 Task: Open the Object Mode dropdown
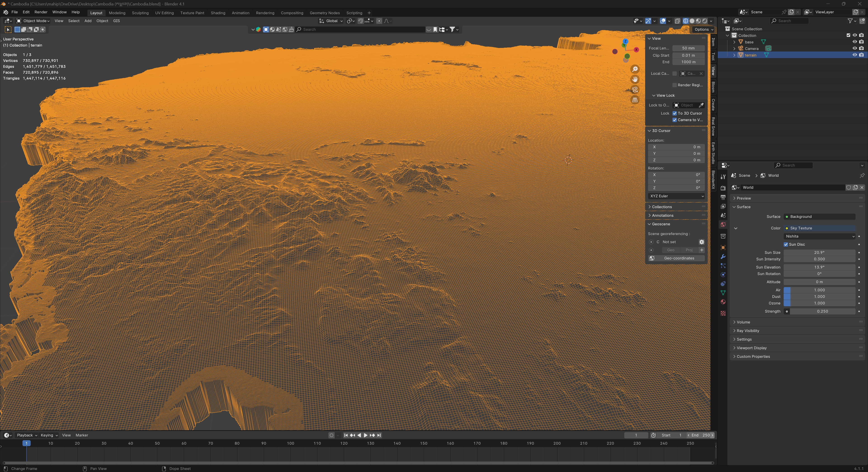(33, 21)
